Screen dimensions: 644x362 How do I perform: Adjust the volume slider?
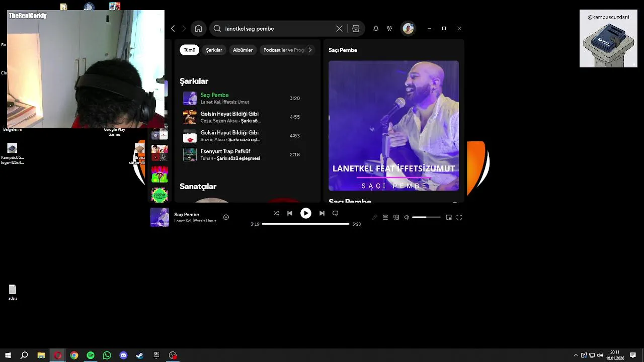[426, 217]
